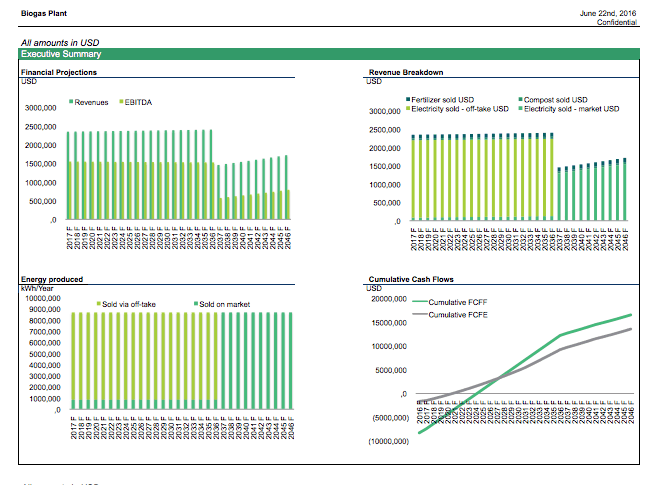
Task: Click Electricity sold - off-take USD legend swatch
Action: tap(408, 109)
